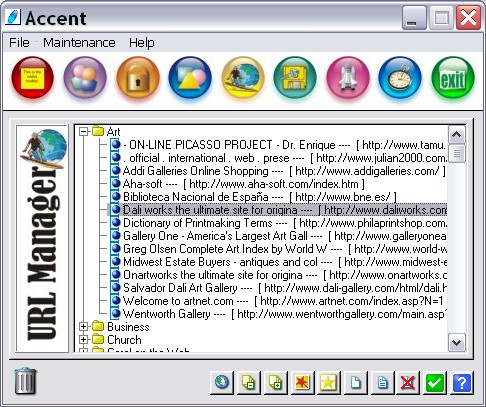The height and width of the screenshot is (407, 486).
Task: Expand the Church folder
Action: click(83, 340)
